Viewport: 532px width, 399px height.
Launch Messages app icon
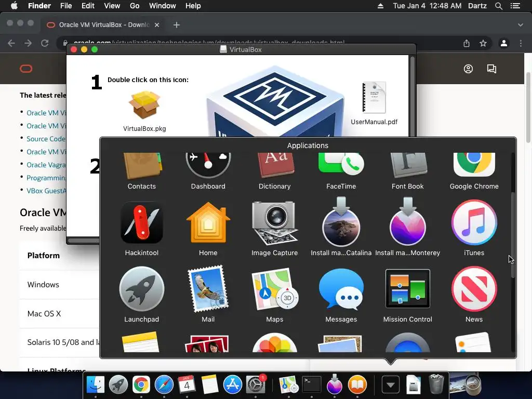click(x=341, y=289)
